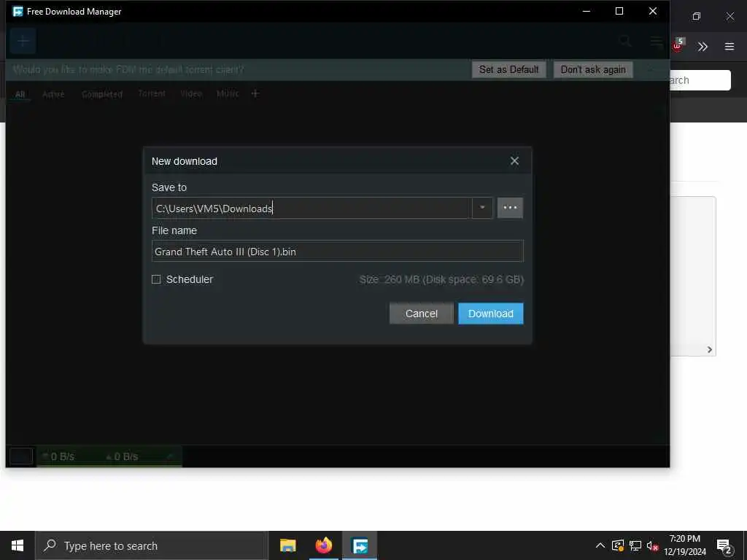Switch to the Video tab

[191, 93]
